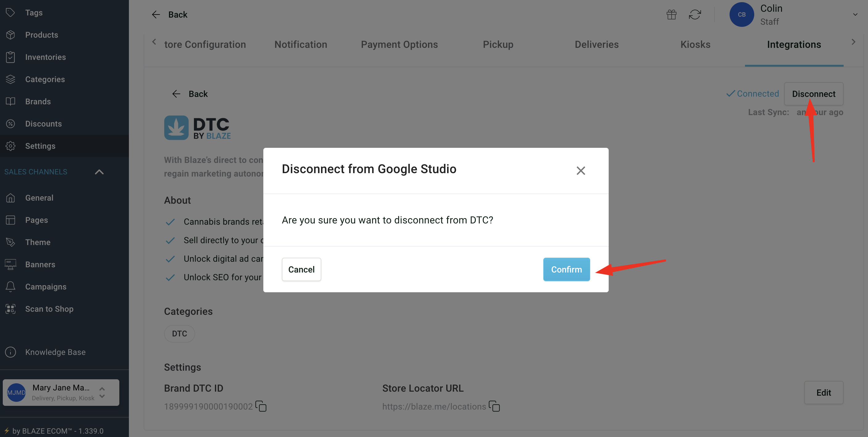Click the Discounts percent icon
This screenshot has height=437, width=868.
[x=10, y=124]
